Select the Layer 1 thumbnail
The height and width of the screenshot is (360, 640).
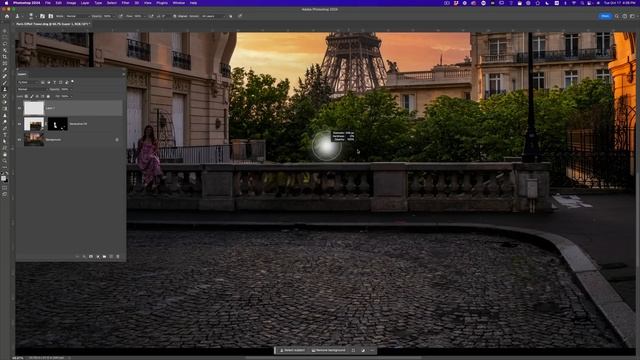(33, 108)
